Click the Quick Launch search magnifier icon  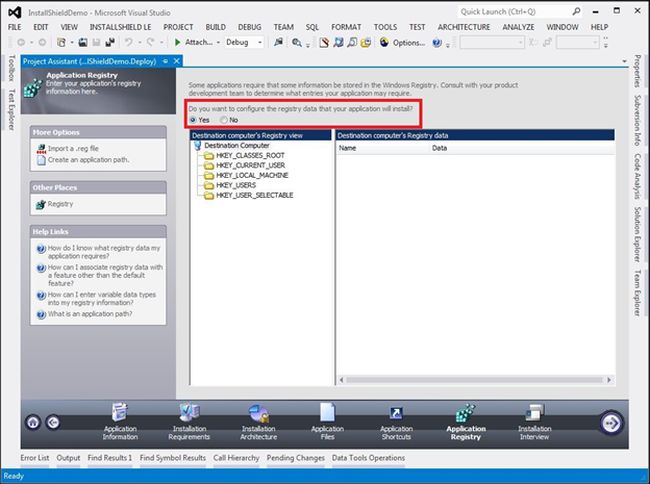tap(576, 12)
